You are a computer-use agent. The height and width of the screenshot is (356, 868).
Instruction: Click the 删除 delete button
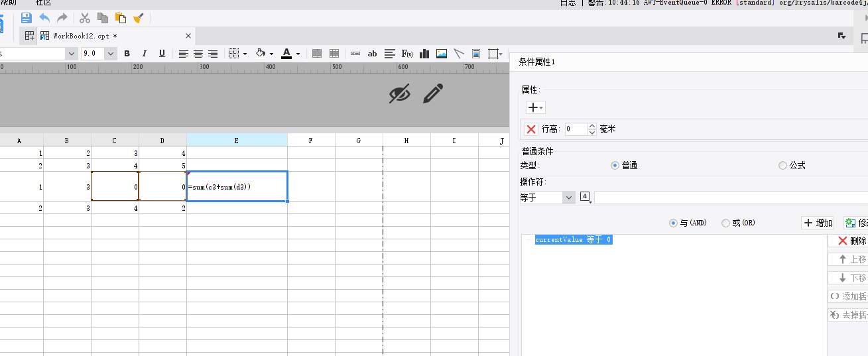tap(848, 241)
